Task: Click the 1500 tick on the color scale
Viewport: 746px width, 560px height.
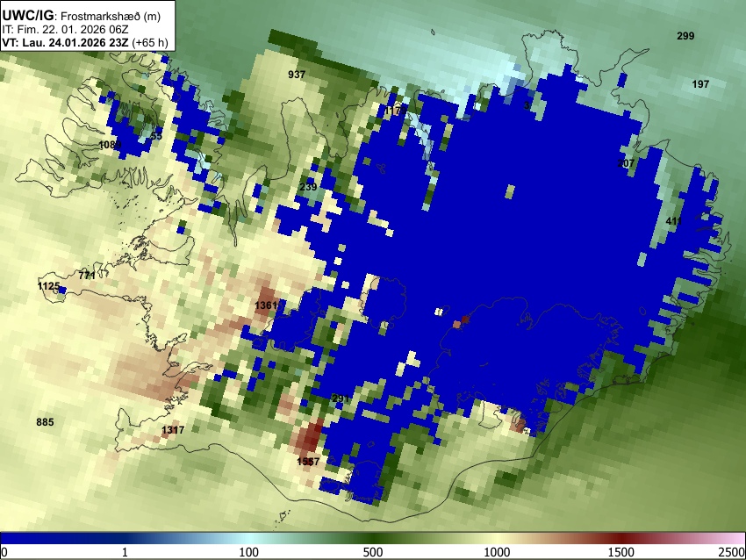Action: tap(621, 552)
